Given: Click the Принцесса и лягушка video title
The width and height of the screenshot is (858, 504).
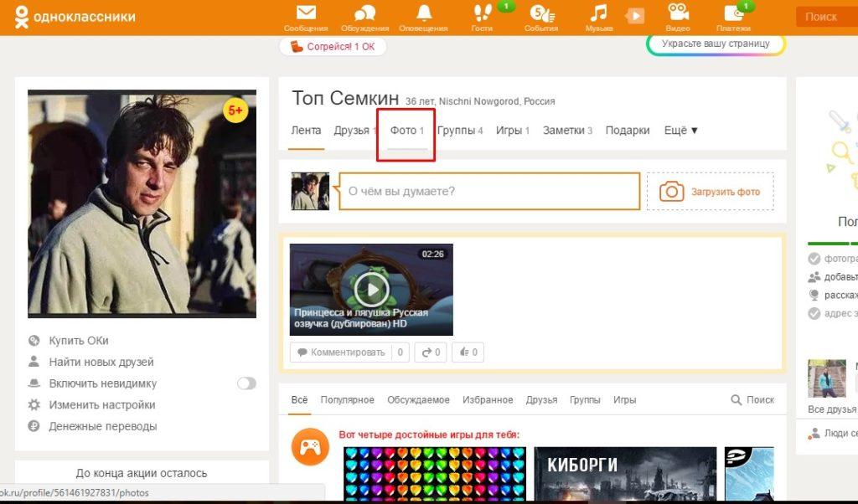Looking at the screenshot, I should pos(360,318).
